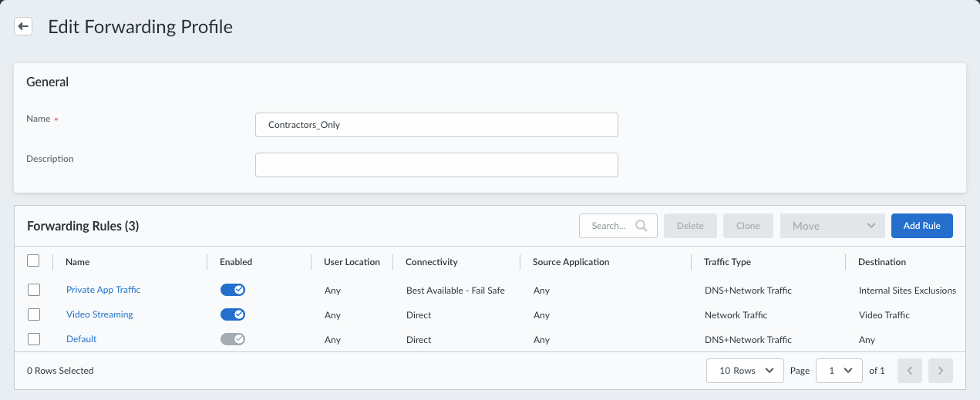Open the 10 Rows page-size dropdown

pyautogui.click(x=745, y=371)
